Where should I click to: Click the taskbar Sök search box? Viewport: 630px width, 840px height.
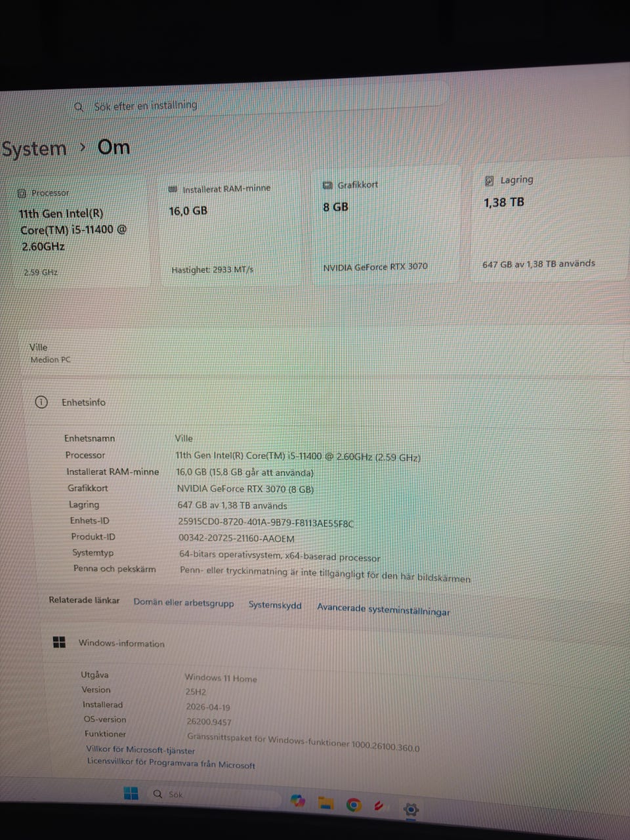click(x=215, y=796)
